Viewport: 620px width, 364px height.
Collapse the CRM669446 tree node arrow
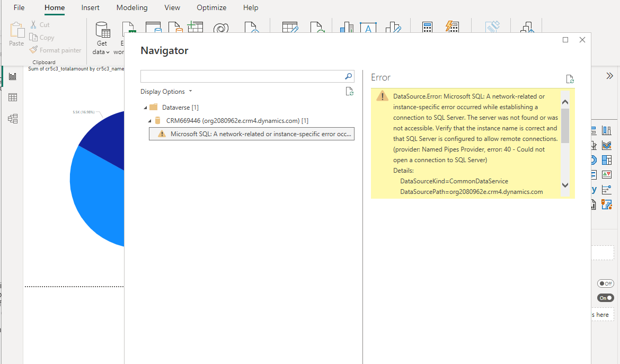[x=149, y=121]
